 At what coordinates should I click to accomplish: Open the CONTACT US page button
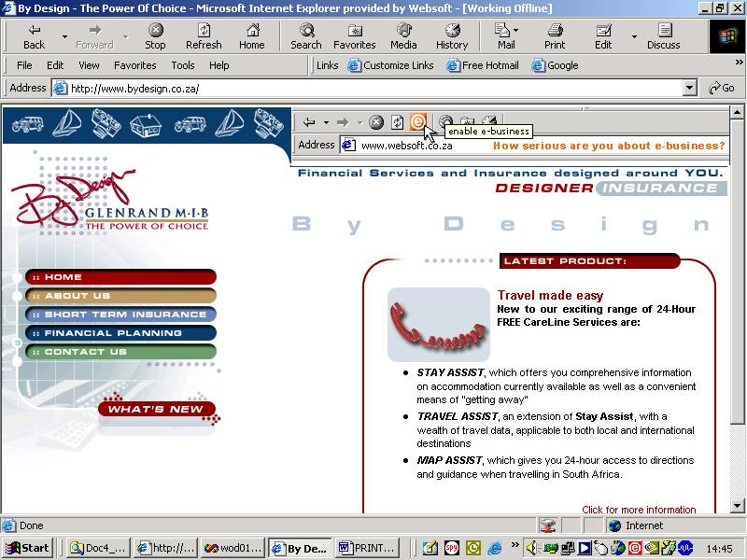coord(121,352)
